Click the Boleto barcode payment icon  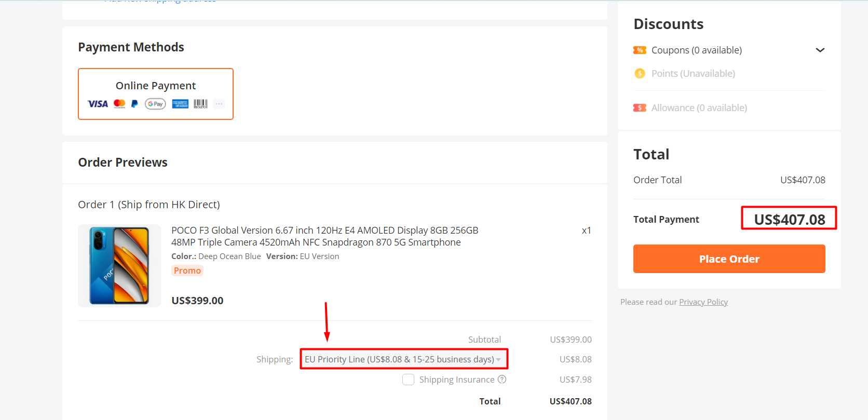pos(200,104)
